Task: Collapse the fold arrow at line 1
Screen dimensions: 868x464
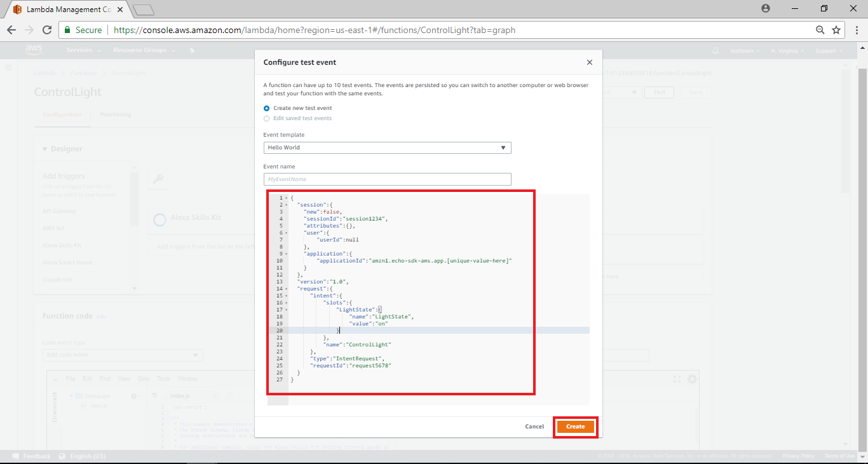Action: click(287, 198)
